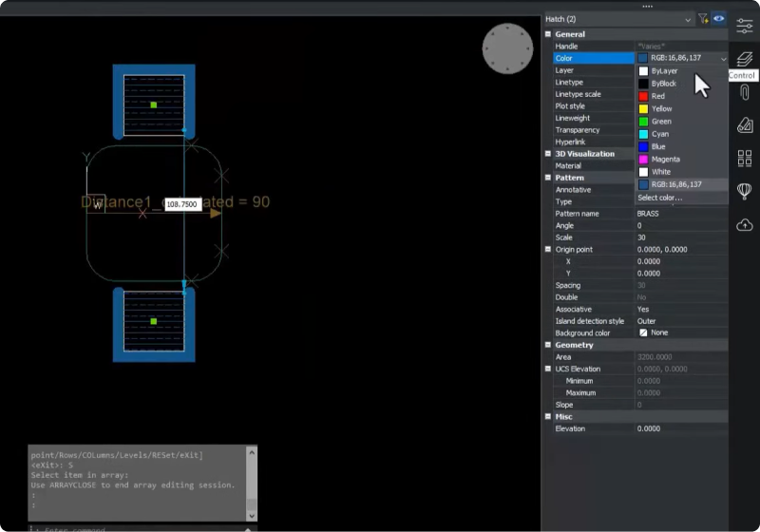Viewport: 760px width, 532px height.
Task: Select the Slope property label
Action: click(563, 405)
